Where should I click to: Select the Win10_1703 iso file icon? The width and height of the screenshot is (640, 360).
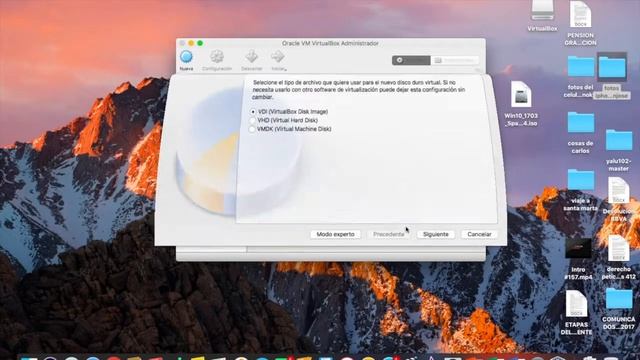coord(521,95)
